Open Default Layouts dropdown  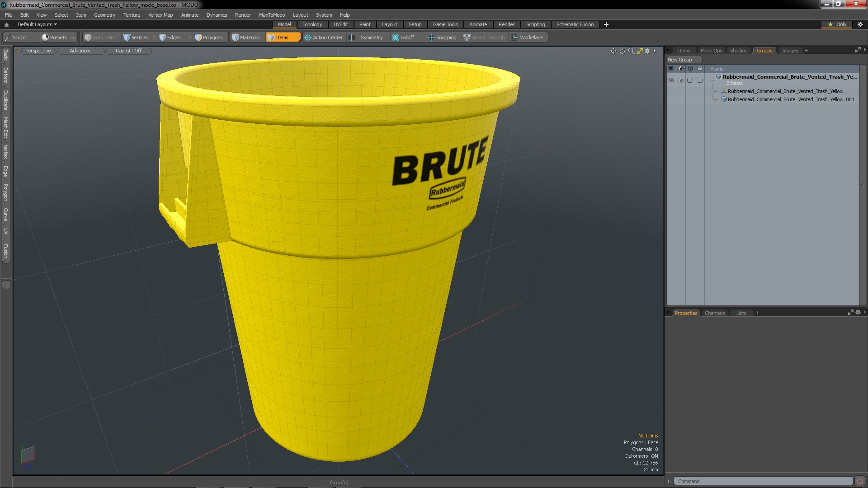37,24
